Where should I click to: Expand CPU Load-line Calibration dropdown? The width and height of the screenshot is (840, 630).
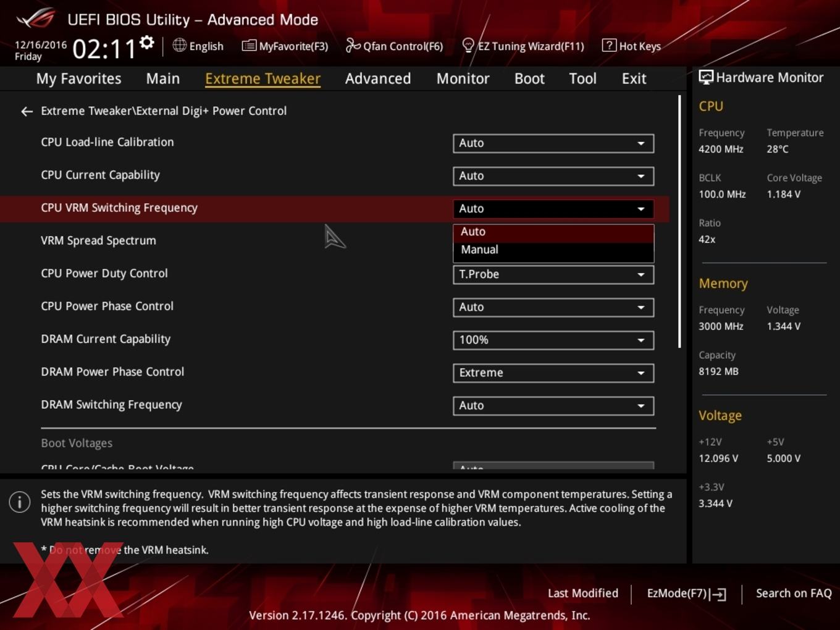(553, 143)
